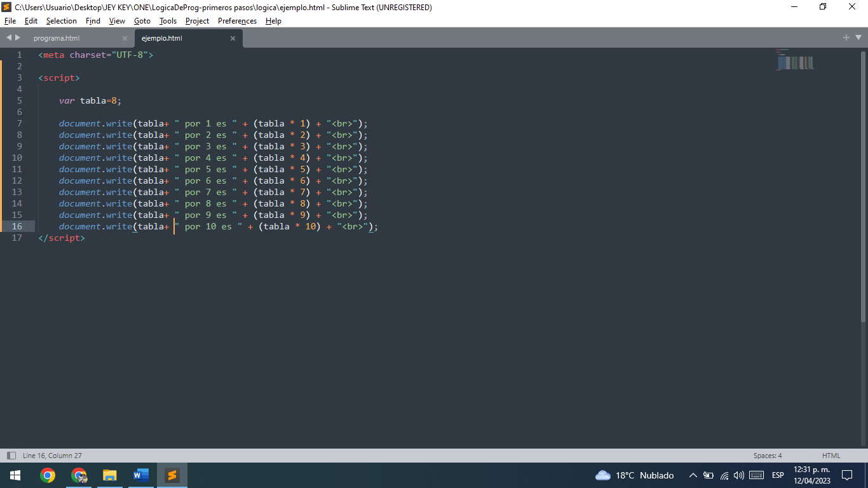Open the Edit menu
Screen dimensions: 868x488
[x=31, y=21]
